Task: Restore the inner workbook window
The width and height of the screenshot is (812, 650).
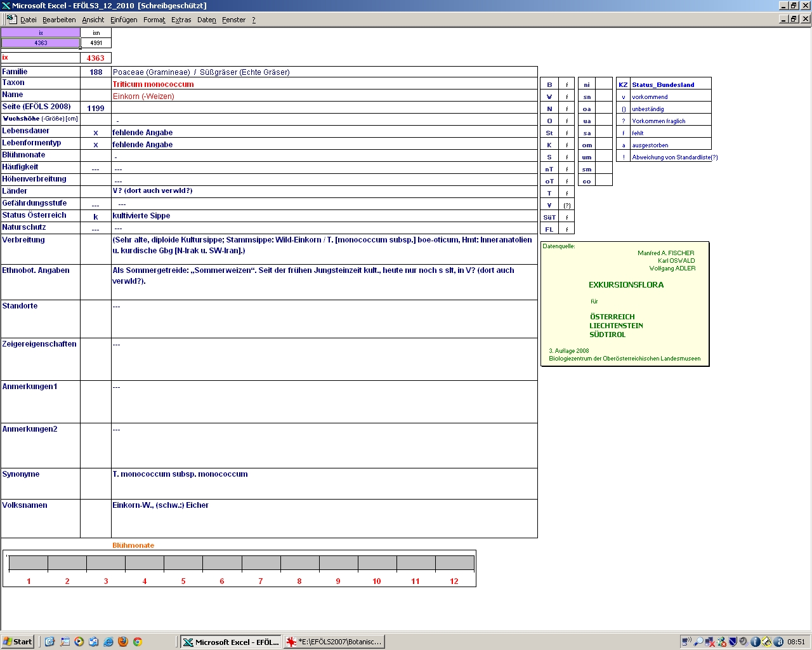Action: pyautogui.click(x=794, y=19)
